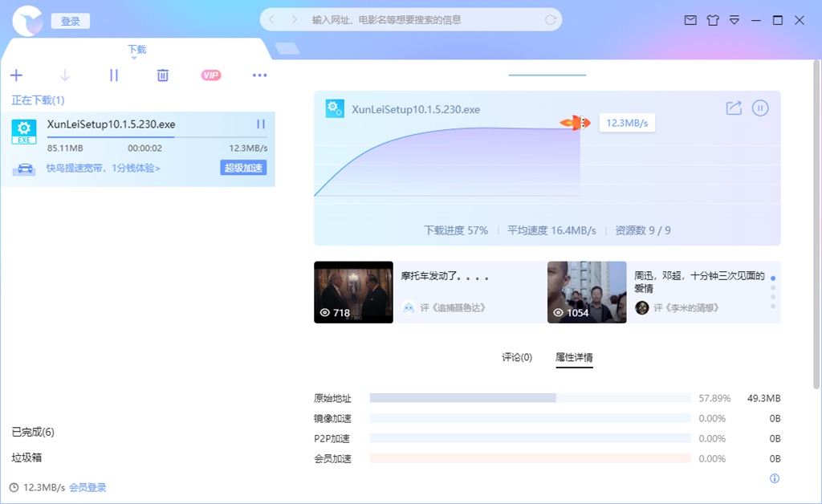
Task: Open the main menu funnel icon
Action: (735, 20)
